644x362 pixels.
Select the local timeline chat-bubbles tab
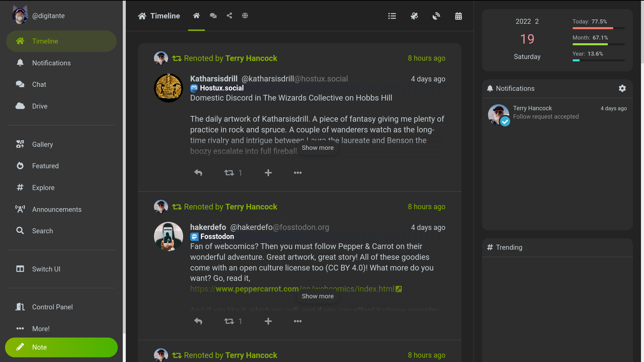point(213,15)
